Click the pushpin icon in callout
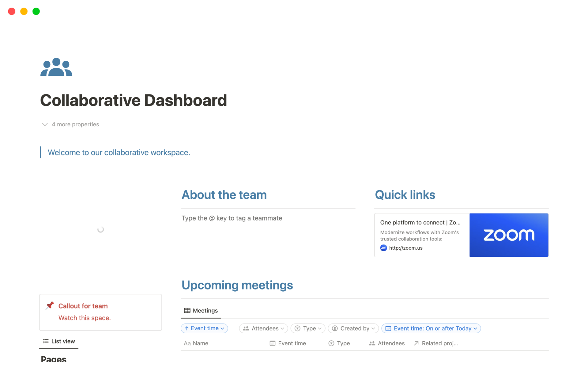588x368 pixels. click(x=50, y=305)
